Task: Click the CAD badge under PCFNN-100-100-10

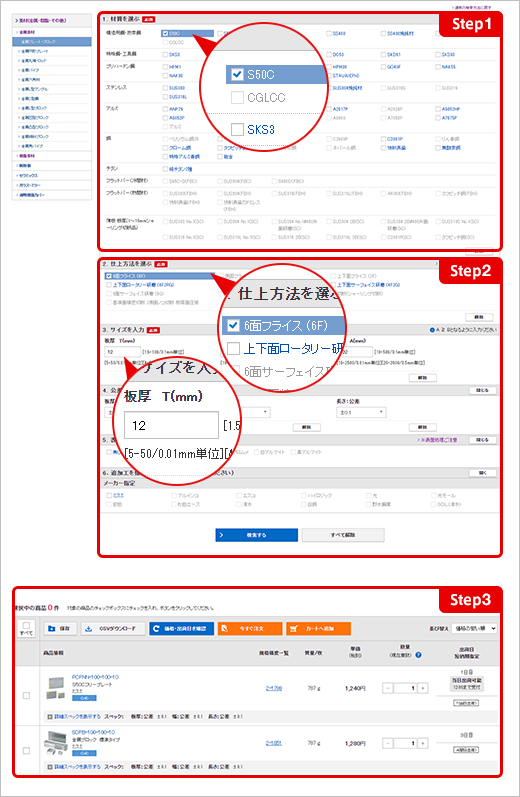Action: coord(84,700)
